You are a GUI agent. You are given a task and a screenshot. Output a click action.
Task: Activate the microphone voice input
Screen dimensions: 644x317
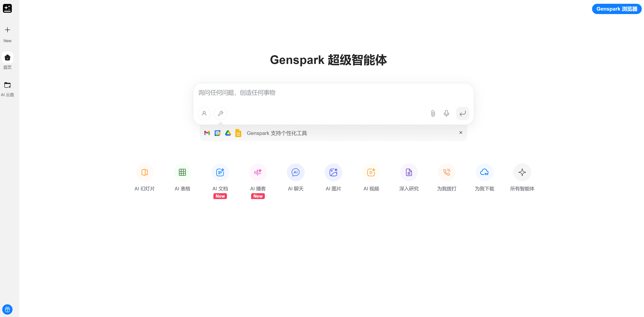[x=446, y=113]
